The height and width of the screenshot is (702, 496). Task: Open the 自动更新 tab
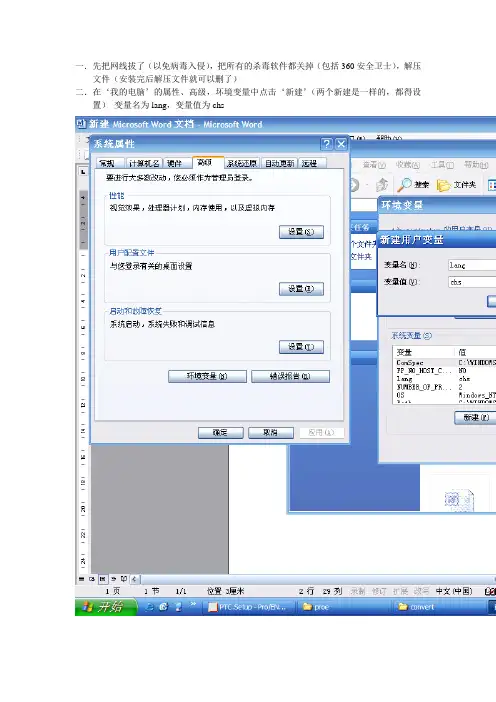pyautogui.click(x=279, y=163)
